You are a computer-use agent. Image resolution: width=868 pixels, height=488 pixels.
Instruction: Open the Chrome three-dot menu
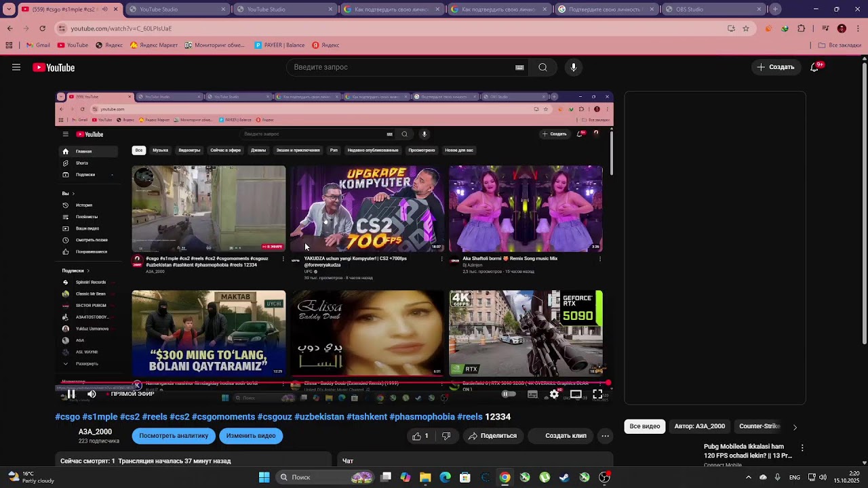(x=858, y=28)
